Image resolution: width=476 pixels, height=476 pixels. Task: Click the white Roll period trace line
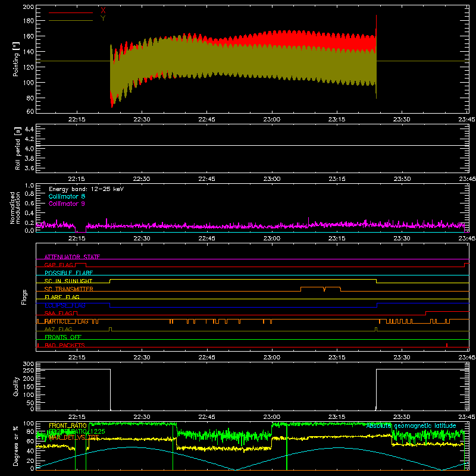(x=252, y=145)
